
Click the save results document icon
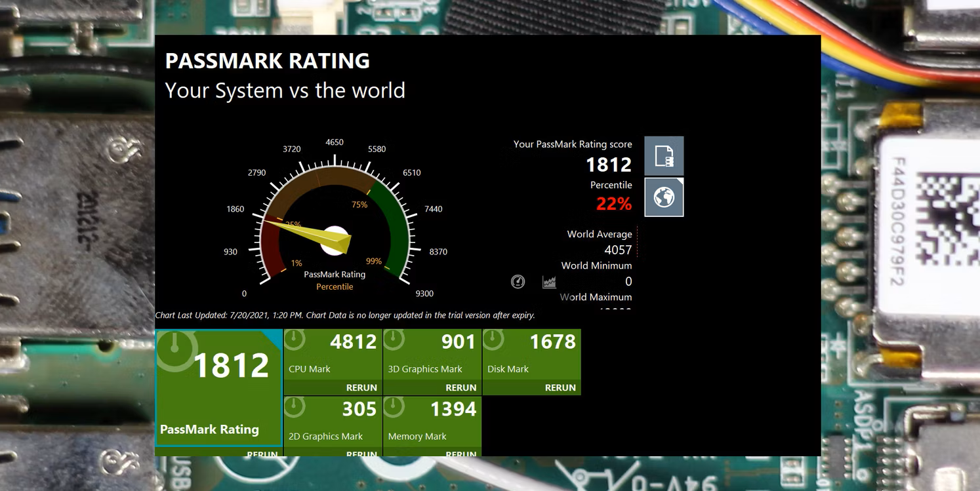point(664,156)
